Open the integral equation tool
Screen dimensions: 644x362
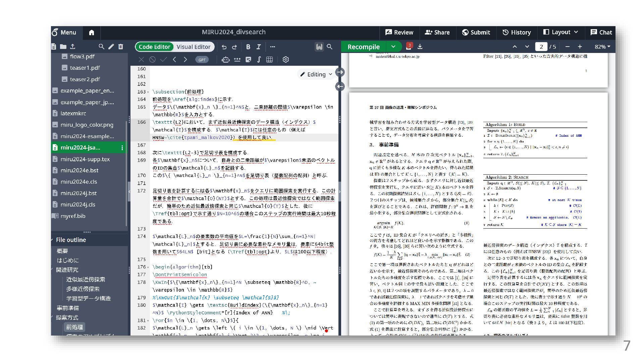coord(259,60)
